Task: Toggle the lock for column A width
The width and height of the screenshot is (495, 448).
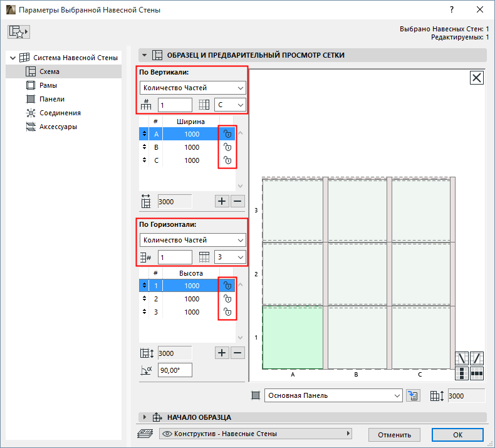Action: [227, 134]
